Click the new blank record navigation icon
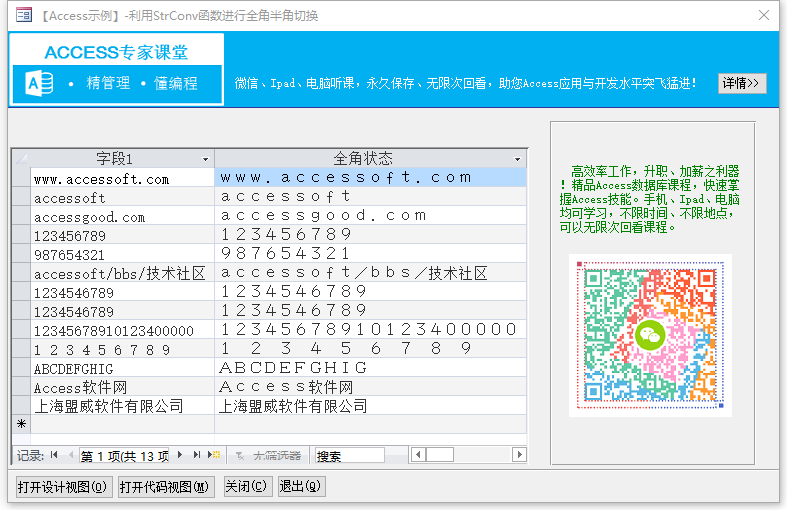 [x=214, y=455]
